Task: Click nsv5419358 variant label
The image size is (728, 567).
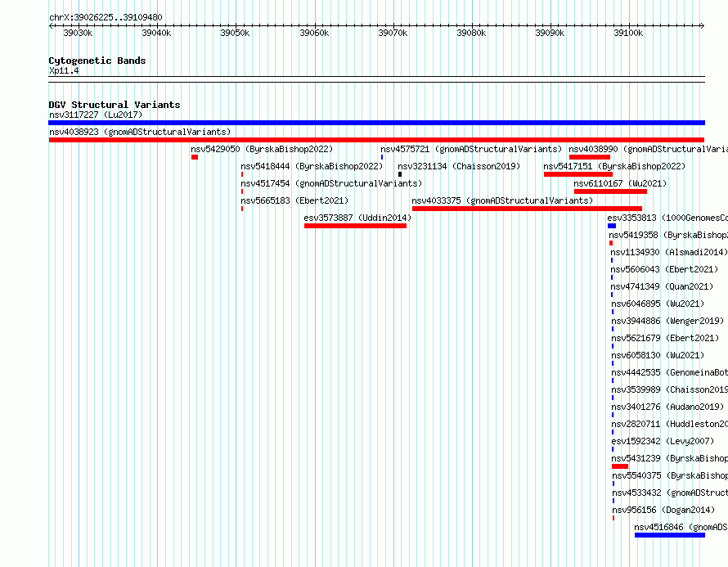Action: point(668,235)
